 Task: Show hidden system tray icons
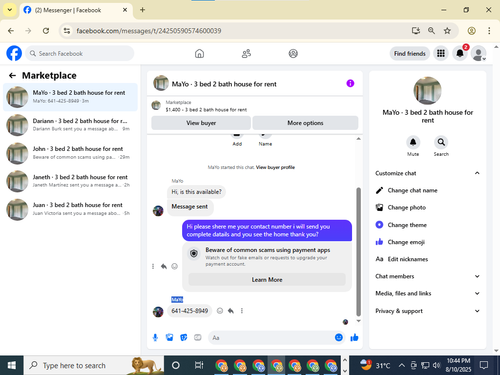coord(402,365)
